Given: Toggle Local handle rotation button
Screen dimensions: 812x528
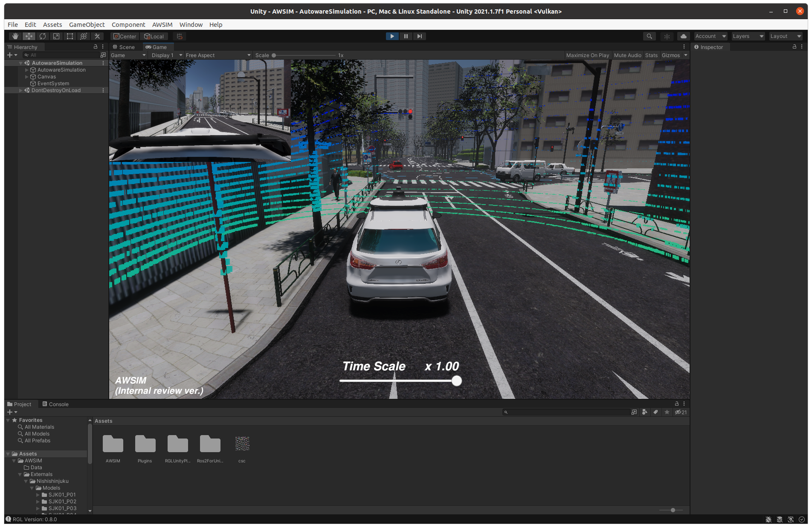Looking at the screenshot, I should click(154, 36).
